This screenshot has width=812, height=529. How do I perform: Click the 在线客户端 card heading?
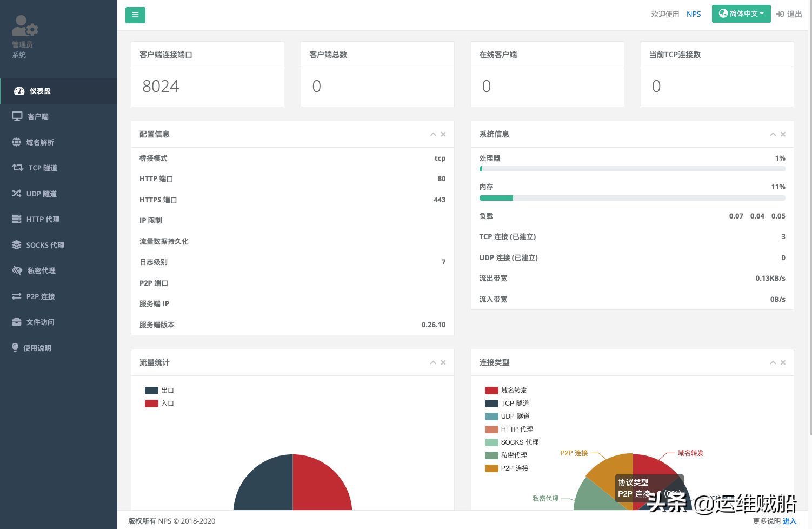(x=498, y=55)
